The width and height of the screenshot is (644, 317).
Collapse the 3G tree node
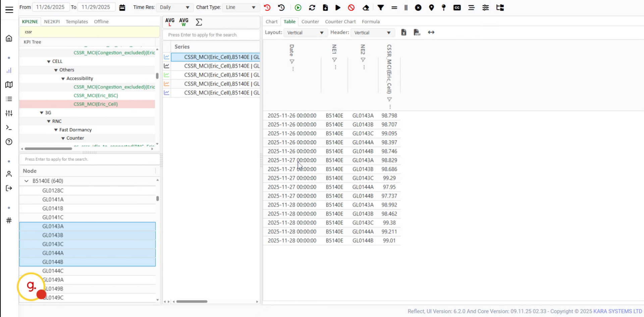42,113
